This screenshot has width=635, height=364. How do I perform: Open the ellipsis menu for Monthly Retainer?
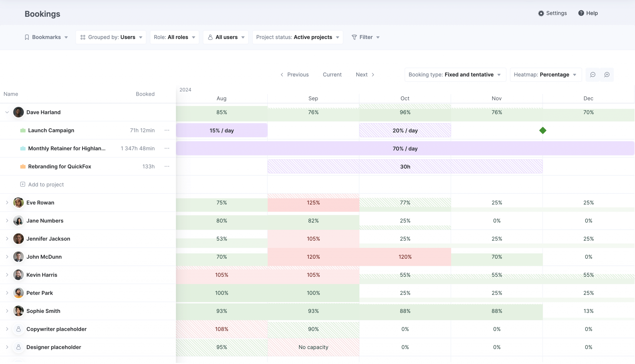167,148
